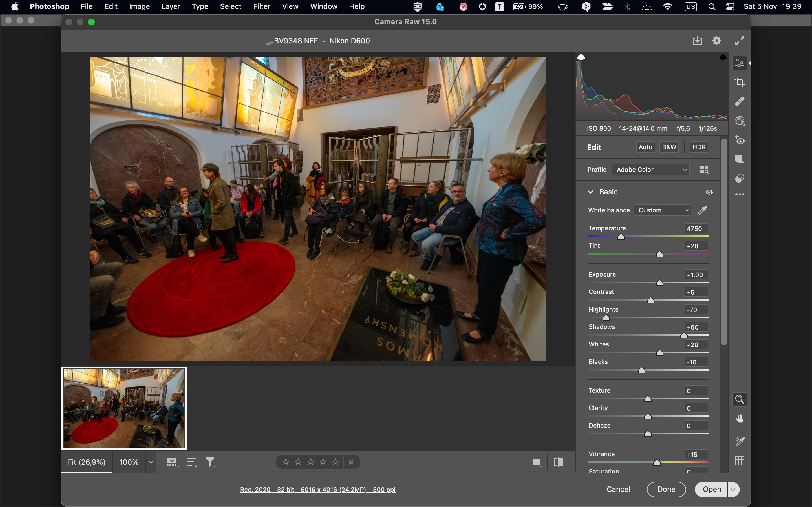812x507 pixels.
Task: Click the White Balance eyedropper tool
Action: (x=702, y=210)
